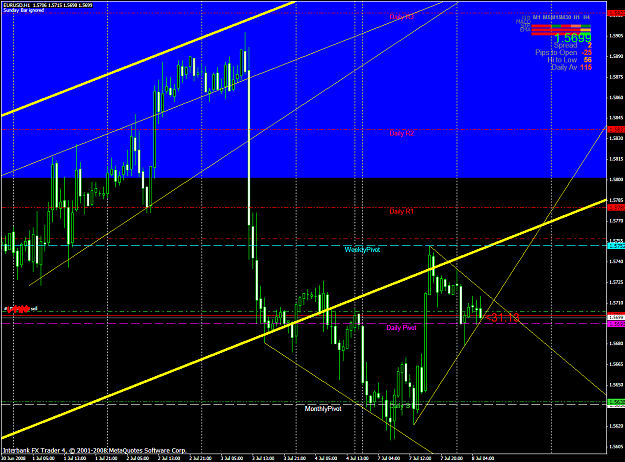The image size is (625, 462).
Task: Click the Hi to Low label
Action: 562,60
